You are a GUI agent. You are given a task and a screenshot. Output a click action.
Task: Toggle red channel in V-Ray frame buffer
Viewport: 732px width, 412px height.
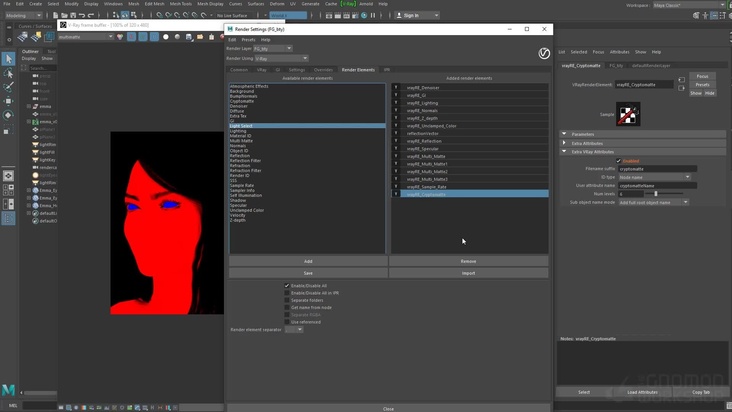click(132, 36)
